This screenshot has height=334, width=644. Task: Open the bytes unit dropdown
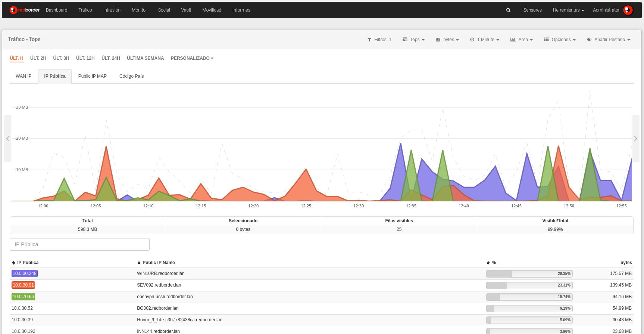(x=447, y=40)
